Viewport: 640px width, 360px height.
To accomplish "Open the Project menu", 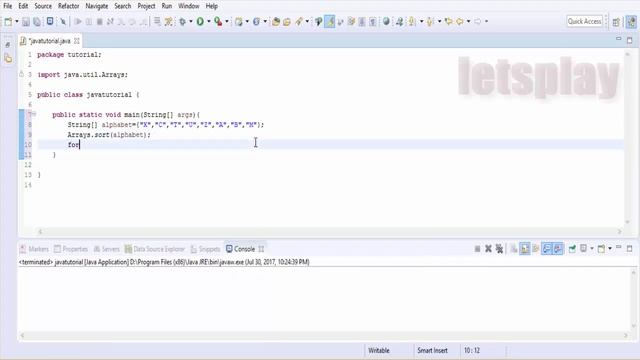I will [x=146, y=6].
